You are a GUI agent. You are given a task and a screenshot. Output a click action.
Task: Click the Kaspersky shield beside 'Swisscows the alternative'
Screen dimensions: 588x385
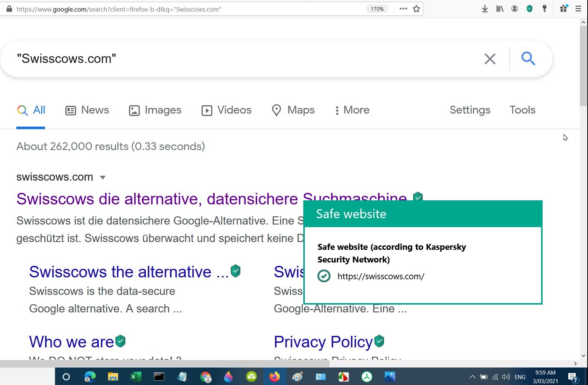(236, 271)
